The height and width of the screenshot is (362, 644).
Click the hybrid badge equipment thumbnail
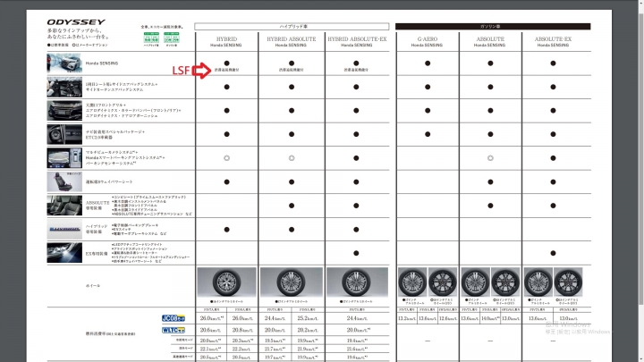pos(64,229)
